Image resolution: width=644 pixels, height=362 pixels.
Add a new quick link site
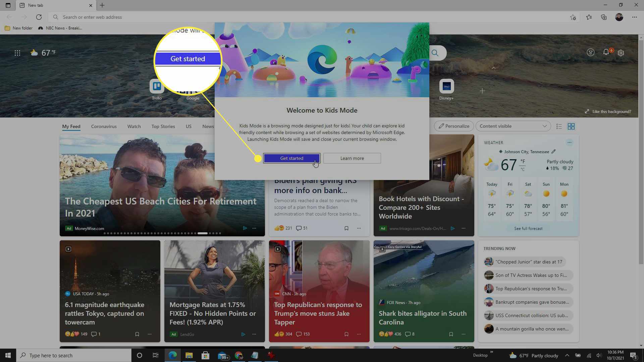click(x=482, y=91)
